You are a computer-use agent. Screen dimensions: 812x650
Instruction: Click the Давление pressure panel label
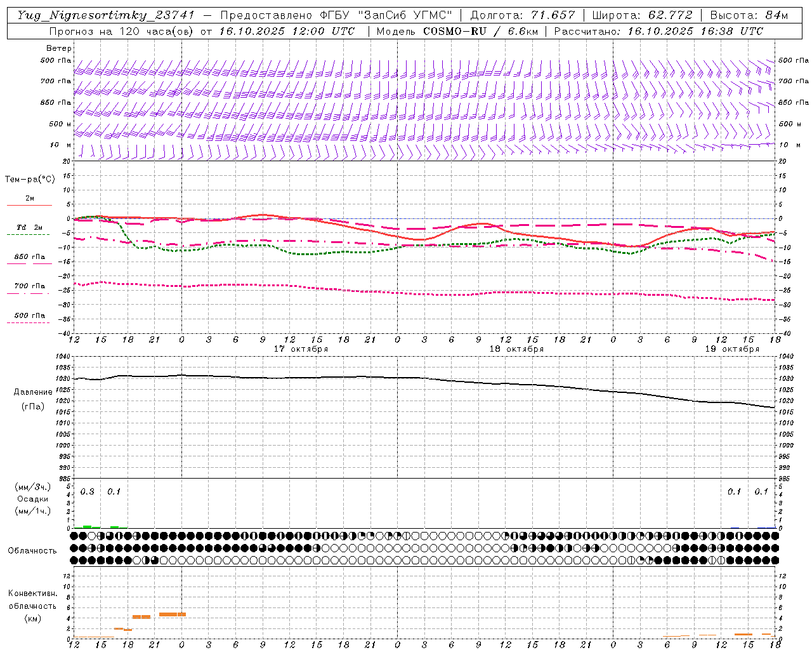[x=33, y=392]
